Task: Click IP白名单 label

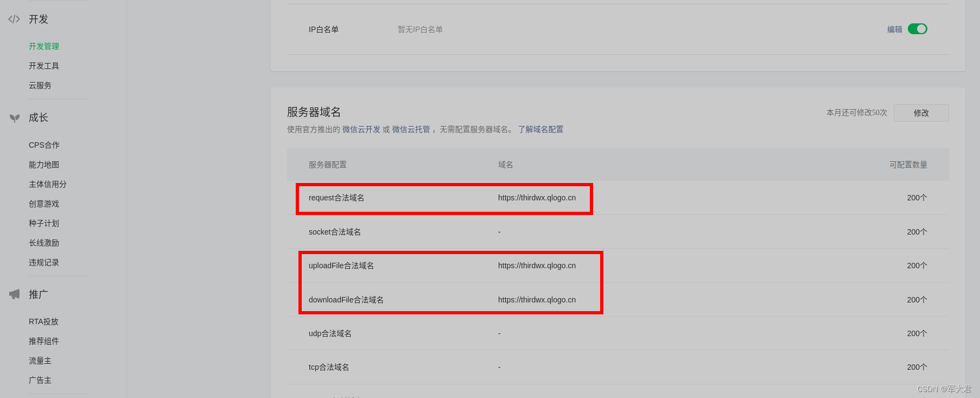Action: tap(324, 29)
